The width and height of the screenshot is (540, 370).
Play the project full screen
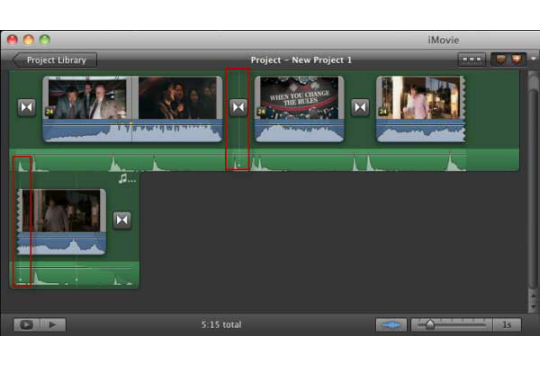(x=27, y=325)
